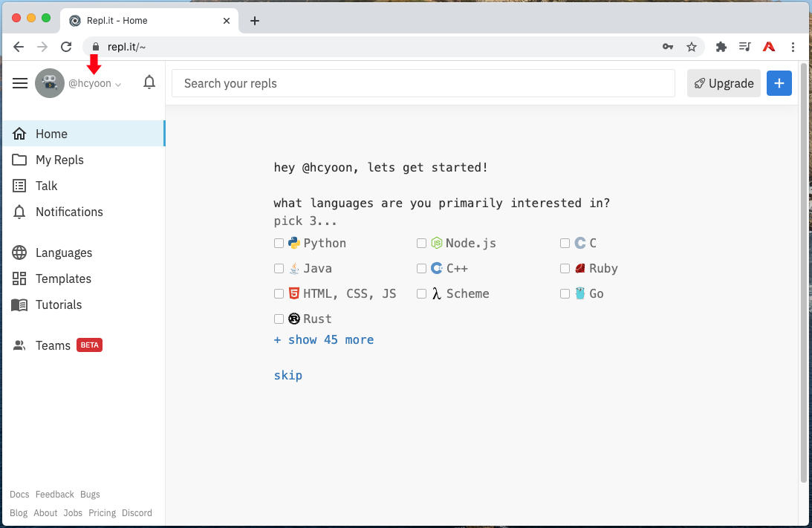Open Languages in the sidebar
Image resolution: width=812 pixels, height=528 pixels.
[84, 252]
